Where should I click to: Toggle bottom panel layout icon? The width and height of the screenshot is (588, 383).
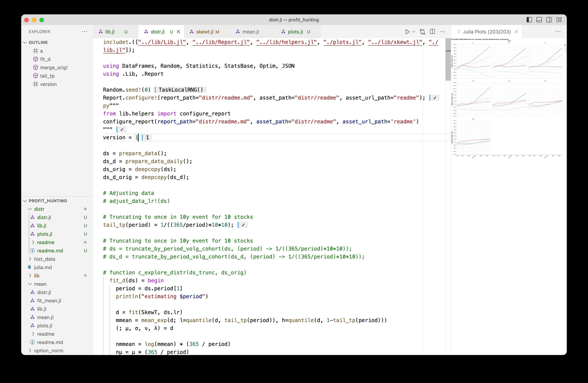539,20
